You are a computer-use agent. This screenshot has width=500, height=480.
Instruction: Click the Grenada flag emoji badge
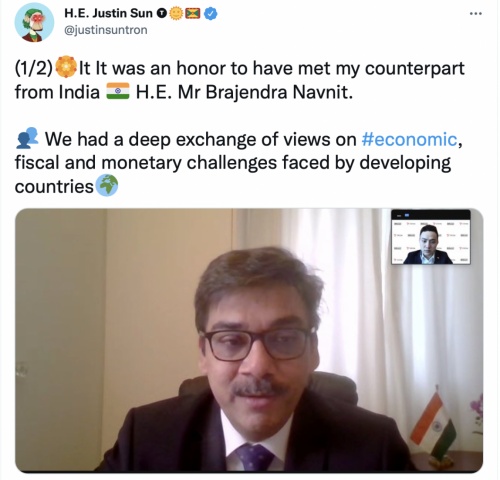click(x=193, y=13)
